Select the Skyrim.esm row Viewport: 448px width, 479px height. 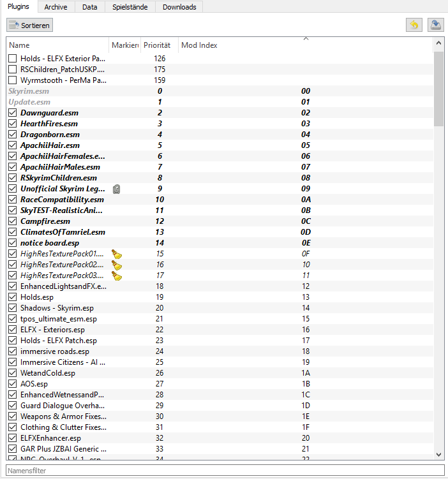pos(220,91)
